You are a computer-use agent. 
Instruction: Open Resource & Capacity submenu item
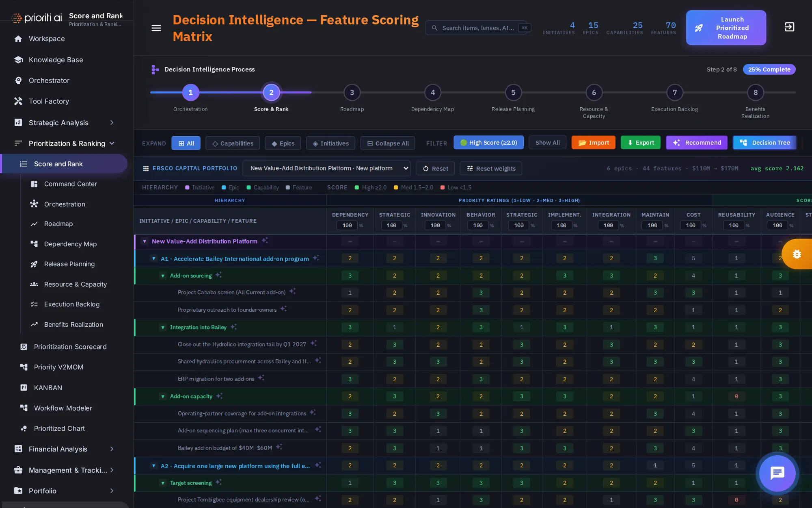click(76, 284)
